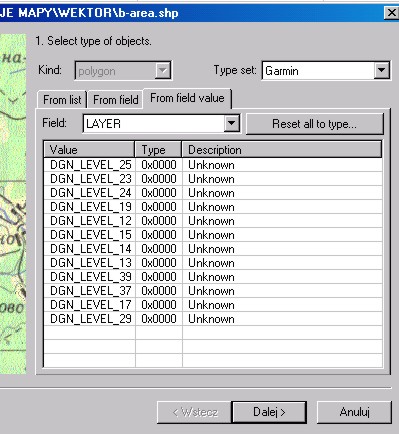Click the LAYER text in Field box
The image size is (399, 434).
click(103, 124)
